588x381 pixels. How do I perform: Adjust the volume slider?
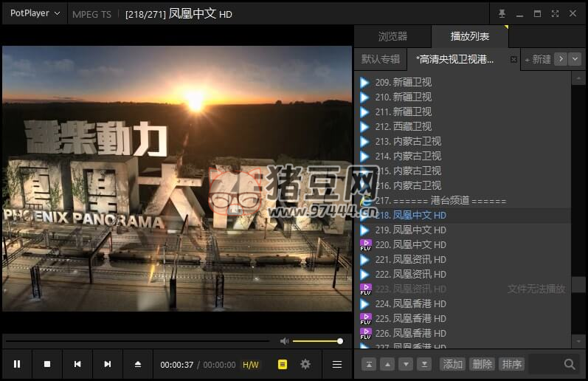[317, 341]
